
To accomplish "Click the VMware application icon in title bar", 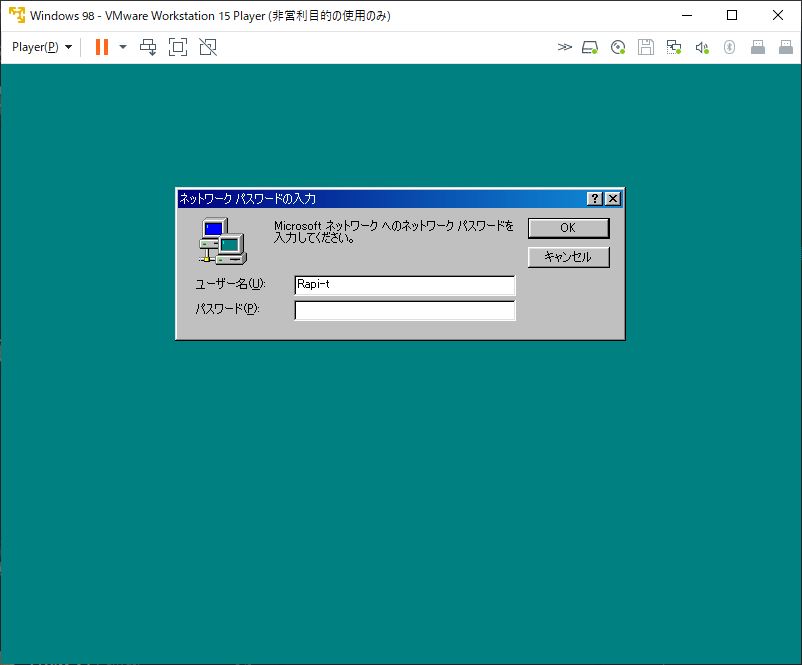I will 17,15.
